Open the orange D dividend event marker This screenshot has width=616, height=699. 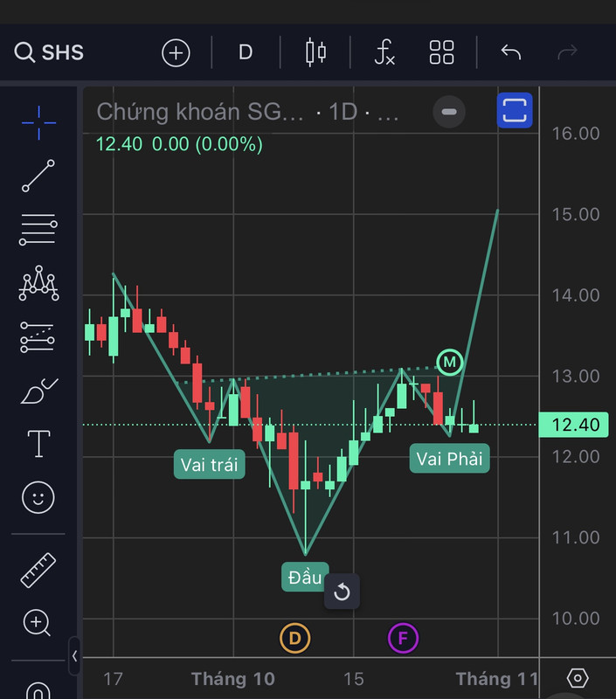294,639
